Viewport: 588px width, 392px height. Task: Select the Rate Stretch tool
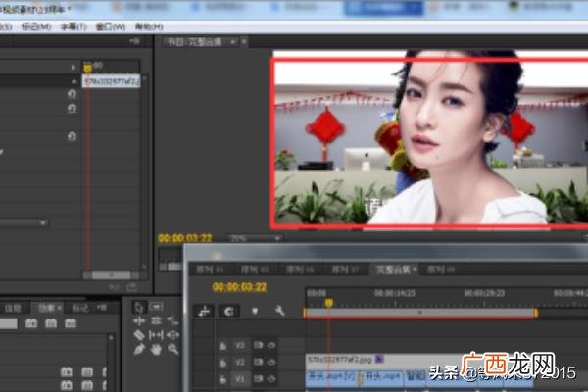coord(172,320)
